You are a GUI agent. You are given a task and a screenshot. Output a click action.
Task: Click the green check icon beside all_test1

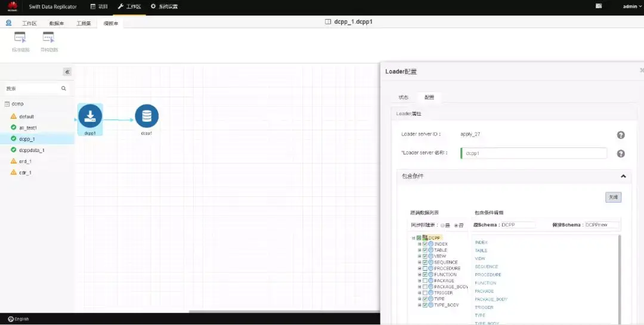(14, 128)
